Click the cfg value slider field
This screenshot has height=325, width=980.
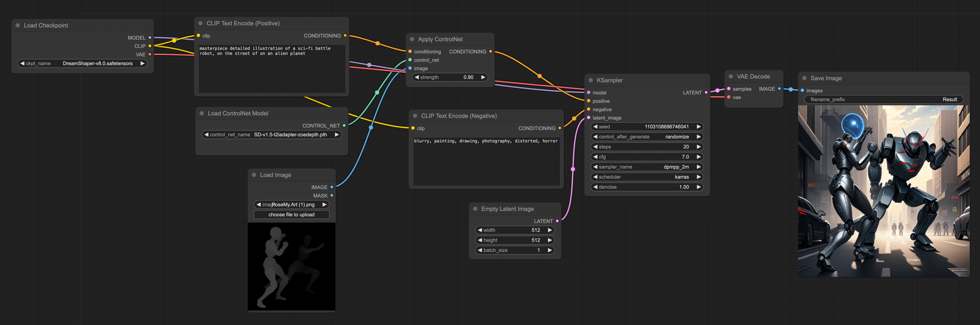[647, 157]
